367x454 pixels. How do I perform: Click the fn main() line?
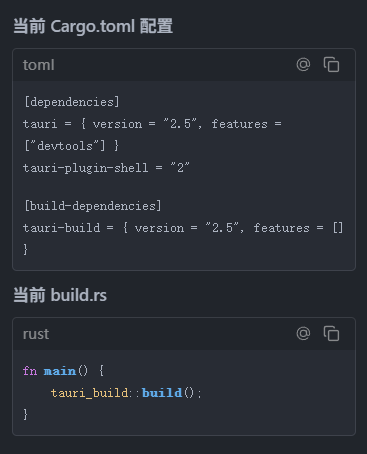click(x=63, y=371)
